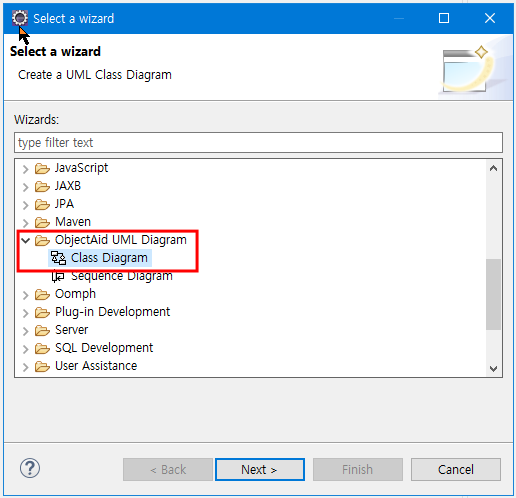
Task: Click the Server folder icon
Action: (42, 330)
